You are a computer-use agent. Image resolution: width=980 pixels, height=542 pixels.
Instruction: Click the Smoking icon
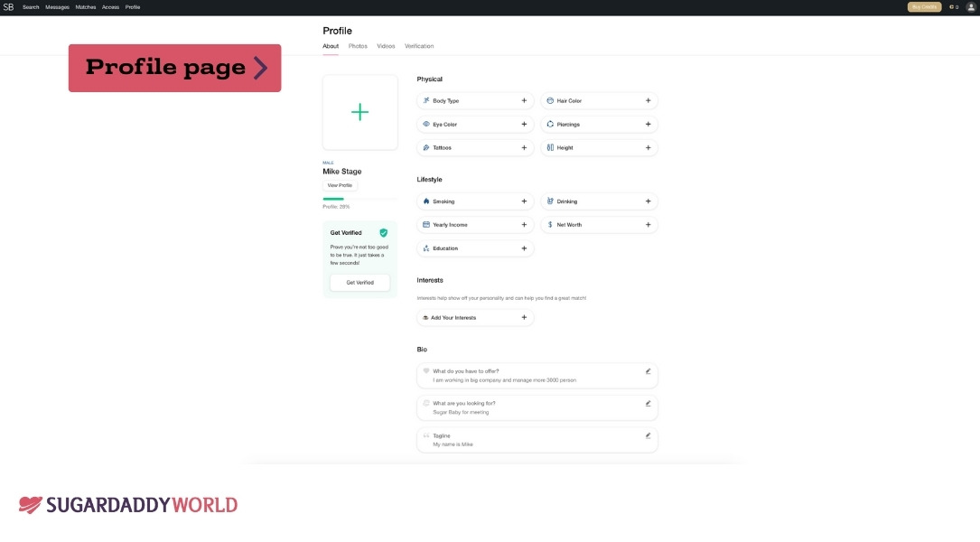click(x=425, y=201)
